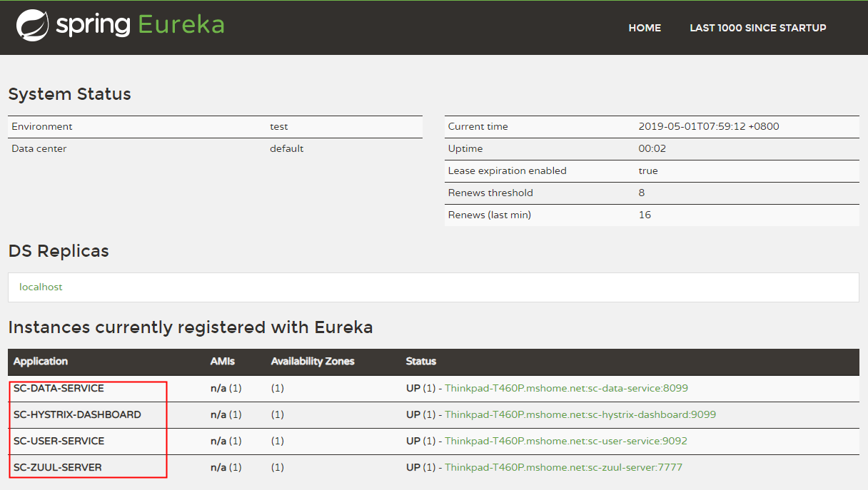Select UP (1) status in SC-ZUUL-SERVER row
Screen dimensions: 868x490
click(x=420, y=467)
